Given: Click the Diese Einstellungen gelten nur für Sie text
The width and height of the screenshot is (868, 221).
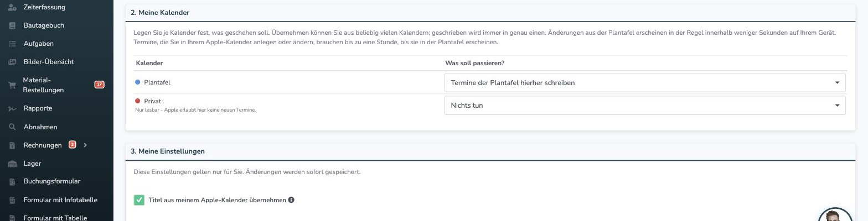Looking at the screenshot, I should 247,172.
